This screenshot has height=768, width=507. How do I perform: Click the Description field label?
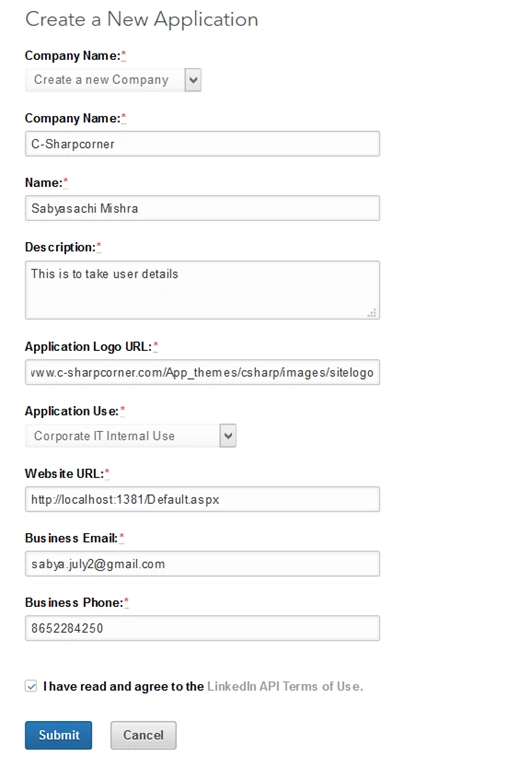(x=60, y=247)
